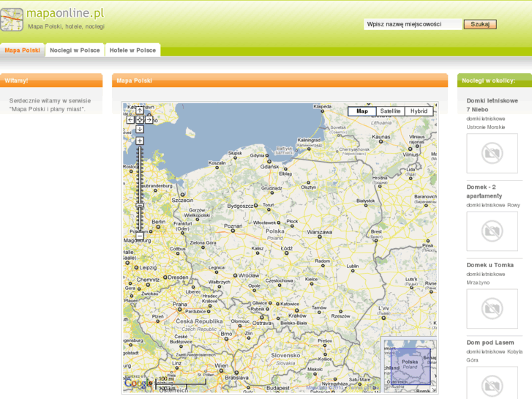
Task: Pan the map right with arrow
Action: [149, 119]
